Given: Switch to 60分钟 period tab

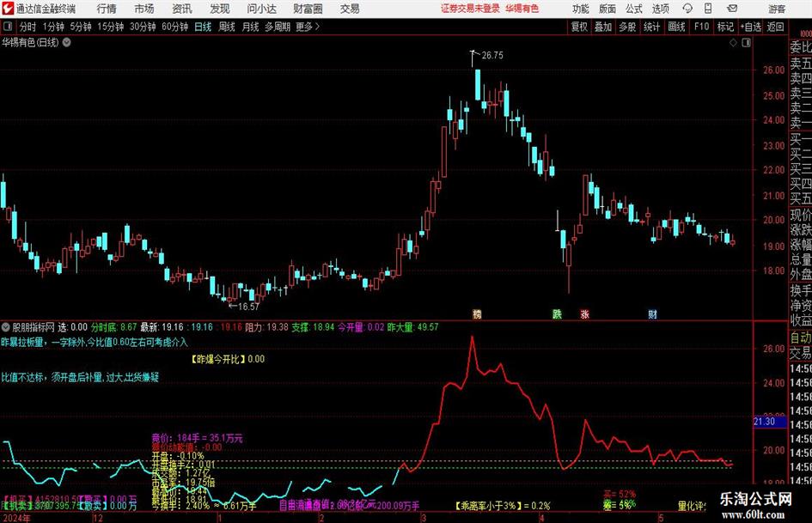Looking at the screenshot, I should click(175, 27).
